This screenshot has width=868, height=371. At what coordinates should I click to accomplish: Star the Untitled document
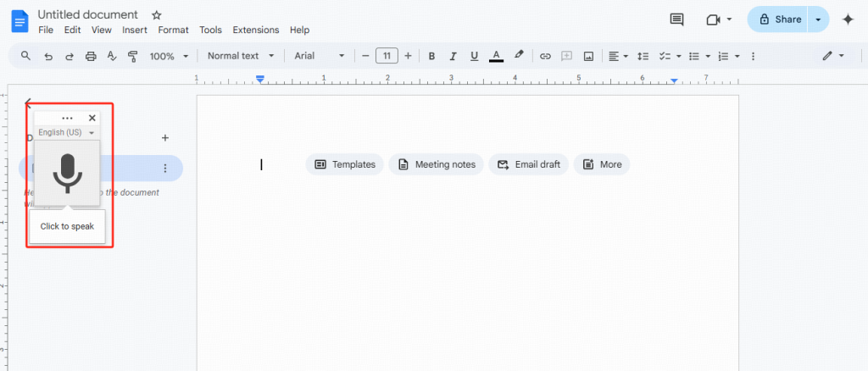pyautogui.click(x=157, y=15)
